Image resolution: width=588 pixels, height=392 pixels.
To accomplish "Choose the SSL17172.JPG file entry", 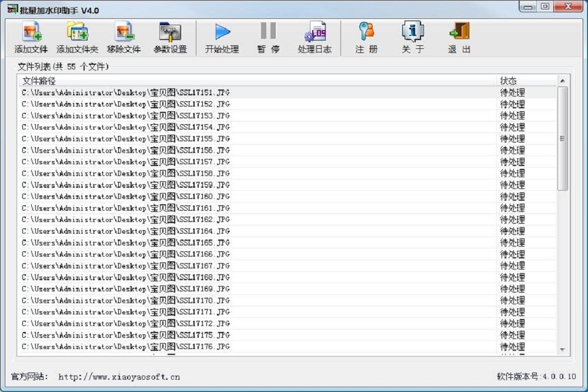I will [x=126, y=324].
